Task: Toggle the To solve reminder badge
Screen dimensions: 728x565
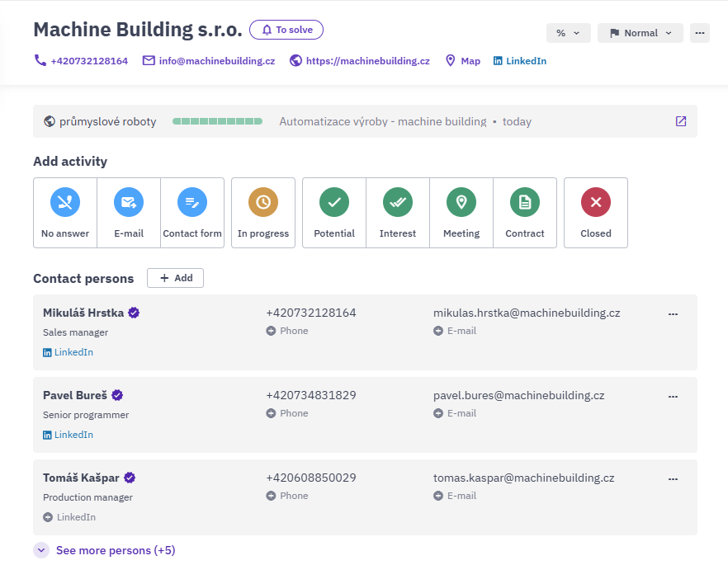Action: 286,30
